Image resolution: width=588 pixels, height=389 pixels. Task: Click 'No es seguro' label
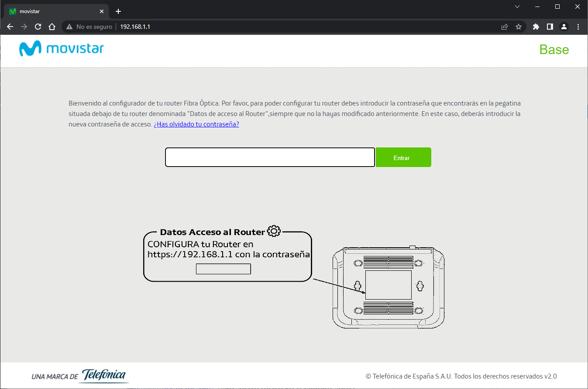94,27
